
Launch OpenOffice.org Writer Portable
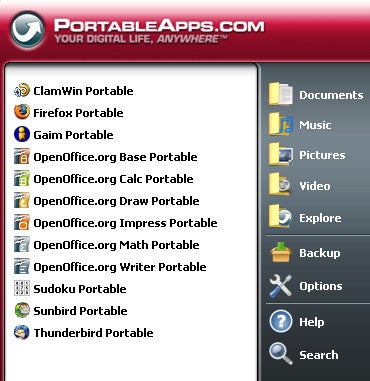(110, 266)
